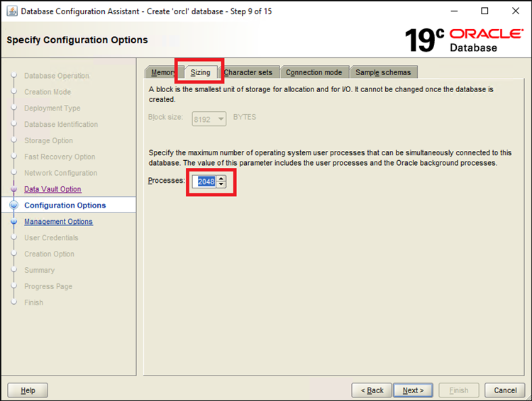The width and height of the screenshot is (532, 401).
Task: Click the 'Deployment Type' step text
Action: coord(52,108)
